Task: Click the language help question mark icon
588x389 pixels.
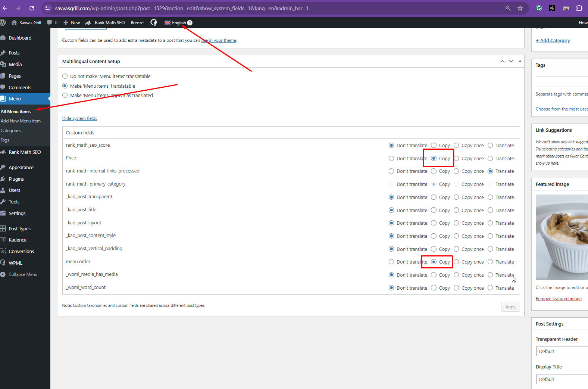Action: [x=190, y=23]
